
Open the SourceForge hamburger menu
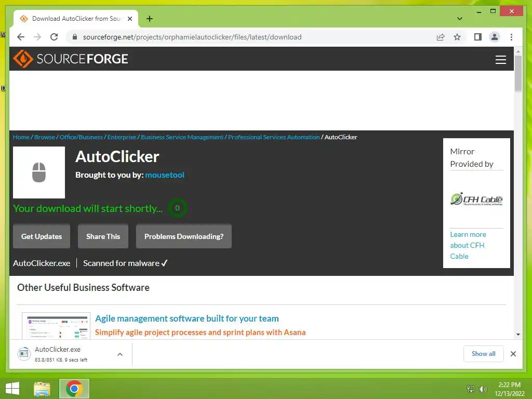click(x=500, y=59)
